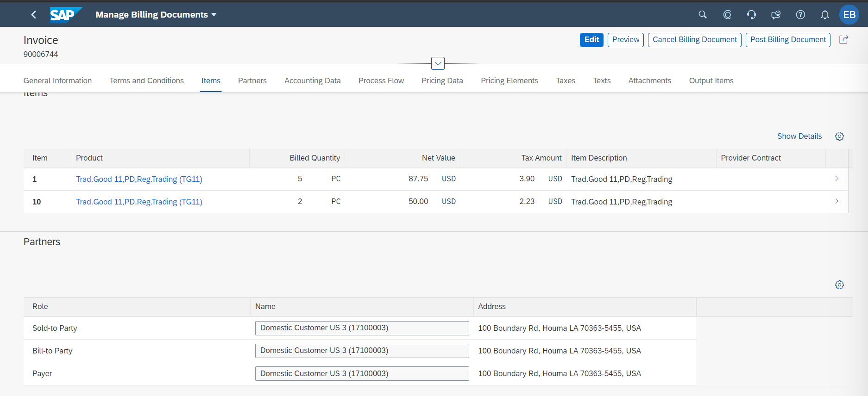Expand the collapsed invoice header

pyautogui.click(x=438, y=63)
